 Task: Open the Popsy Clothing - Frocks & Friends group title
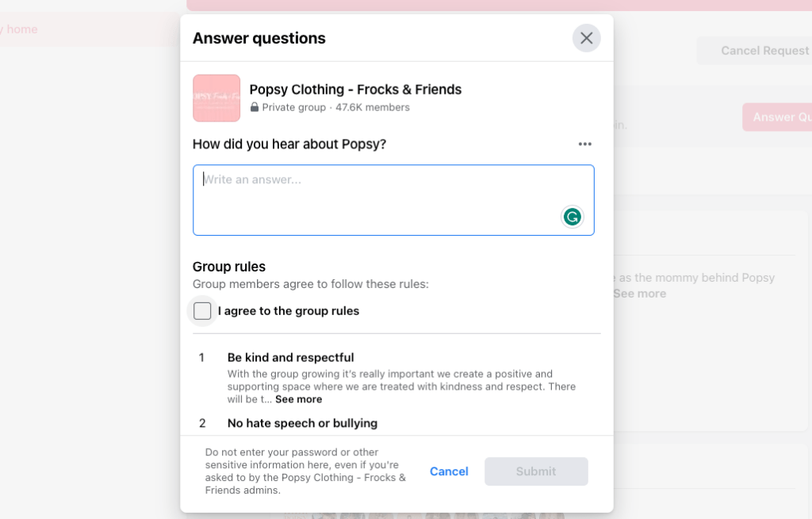click(x=355, y=90)
